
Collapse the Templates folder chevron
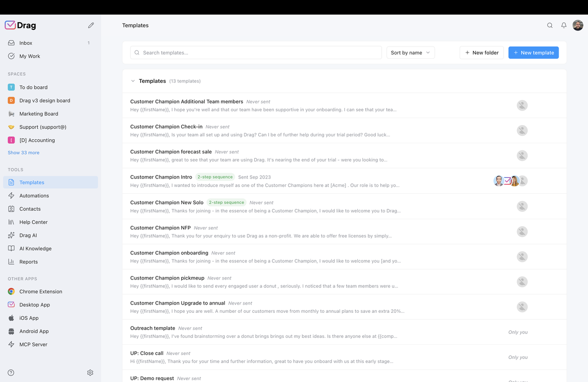tap(133, 81)
